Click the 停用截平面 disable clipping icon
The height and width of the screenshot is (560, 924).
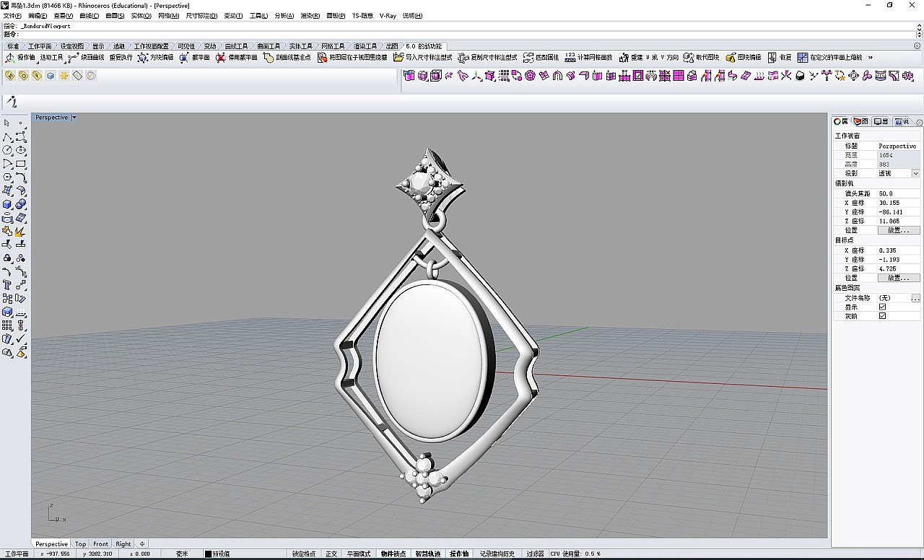[x=221, y=58]
